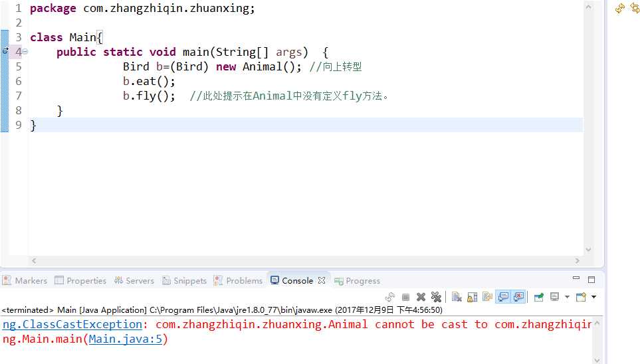The image size is (640, 364).
Task: Clear the console output
Action: [457, 297]
